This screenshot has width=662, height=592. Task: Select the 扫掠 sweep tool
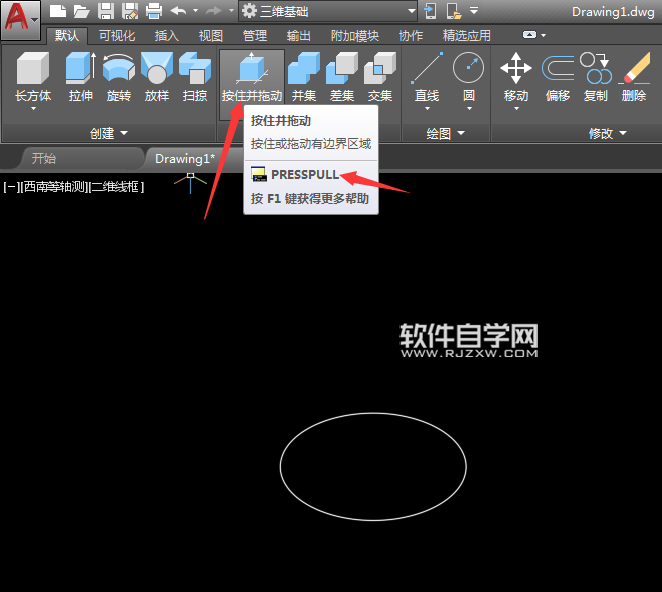coord(195,77)
